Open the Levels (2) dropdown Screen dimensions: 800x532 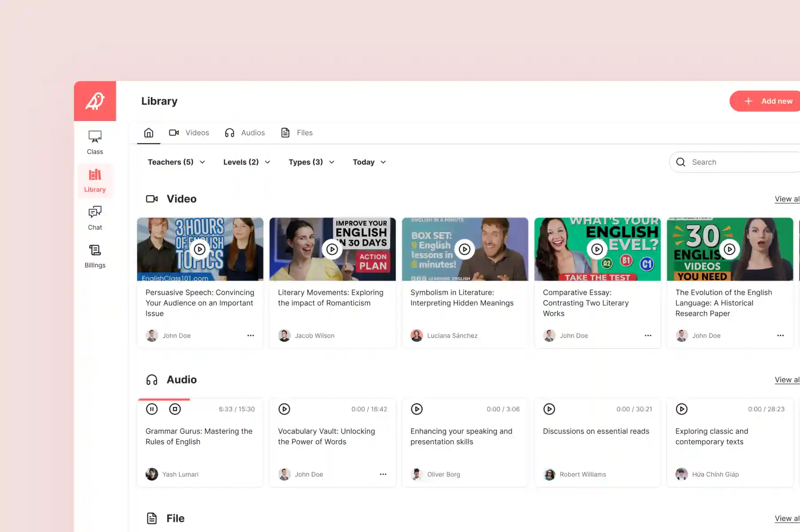tap(246, 162)
